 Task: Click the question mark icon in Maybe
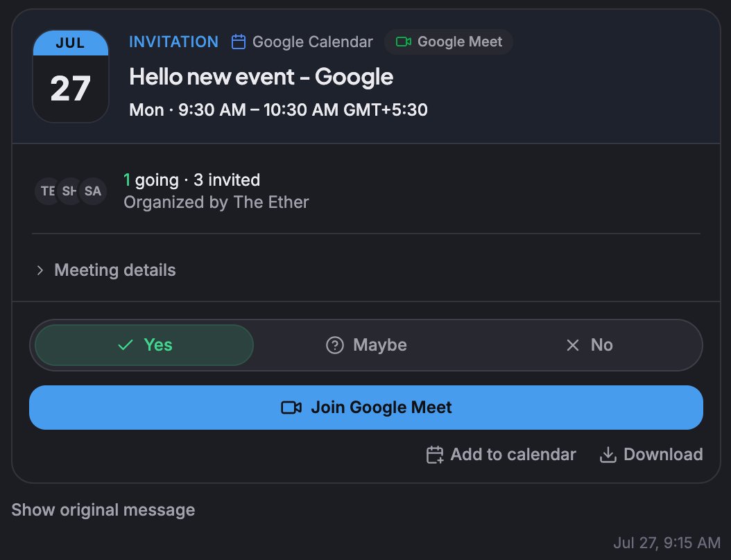335,345
